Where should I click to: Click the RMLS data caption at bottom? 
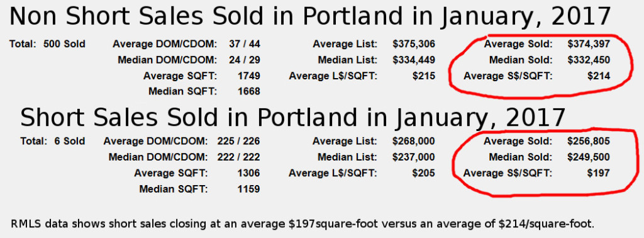tap(303, 224)
